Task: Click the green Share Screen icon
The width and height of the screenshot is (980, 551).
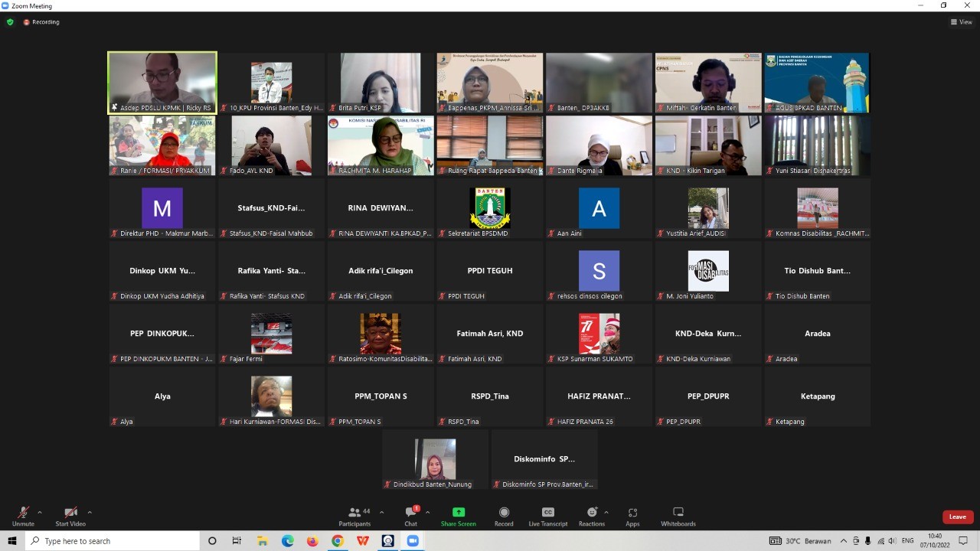Action: (458, 513)
